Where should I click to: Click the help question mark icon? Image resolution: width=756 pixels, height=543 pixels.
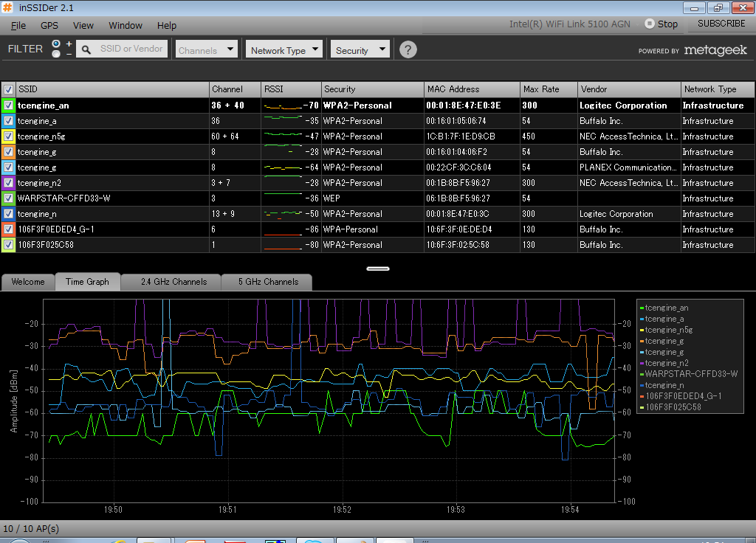pyautogui.click(x=408, y=49)
